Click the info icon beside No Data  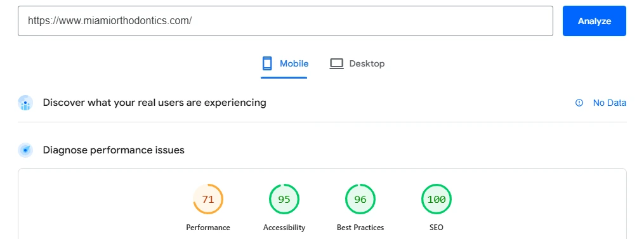(579, 103)
